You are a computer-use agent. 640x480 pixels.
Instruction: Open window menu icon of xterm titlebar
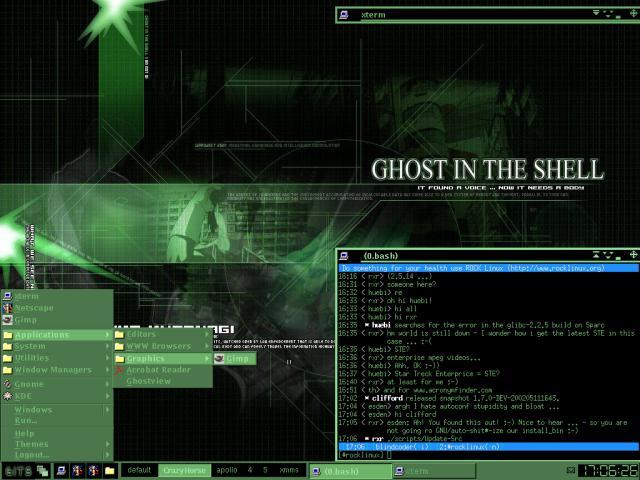[x=344, y=15]
